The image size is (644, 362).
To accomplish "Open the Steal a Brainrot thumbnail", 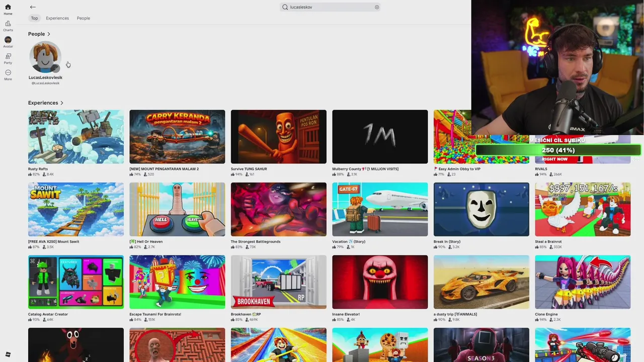I will (x=583, y=209).
